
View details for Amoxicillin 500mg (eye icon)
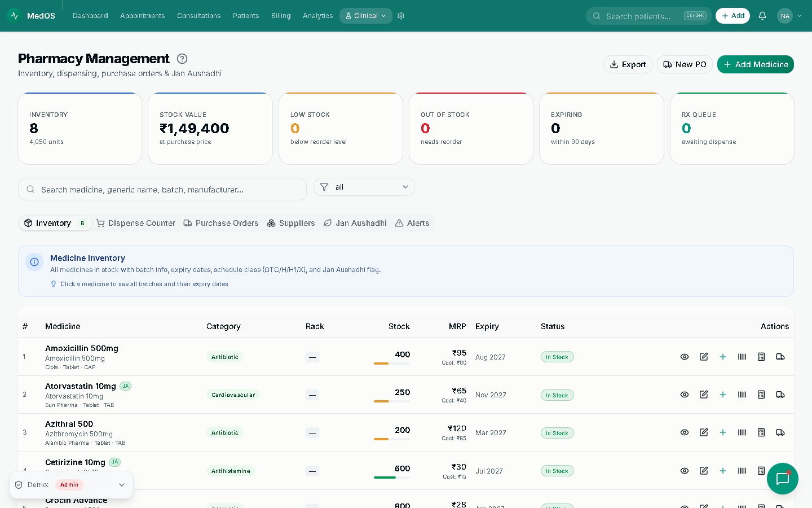tap(685, 357)
